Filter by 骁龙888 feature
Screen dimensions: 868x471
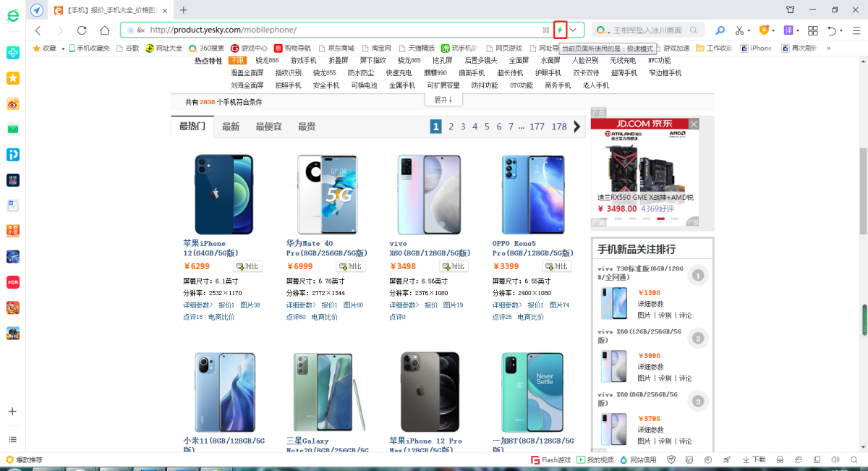[266, 61]
